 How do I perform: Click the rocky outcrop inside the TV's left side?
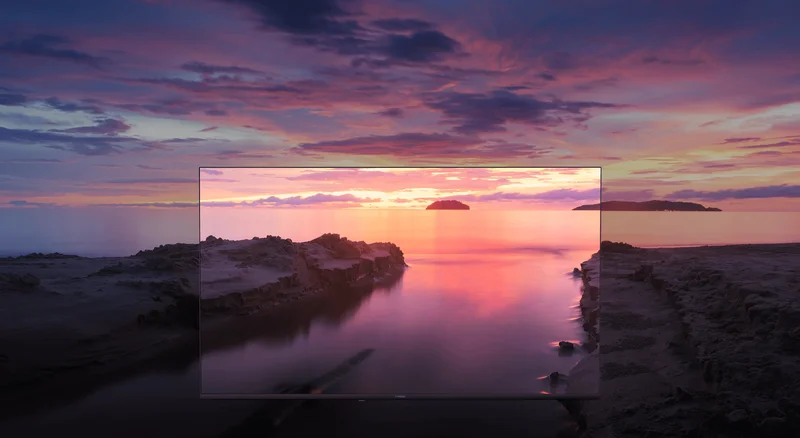pyautogui.click(x=300, y=265)
